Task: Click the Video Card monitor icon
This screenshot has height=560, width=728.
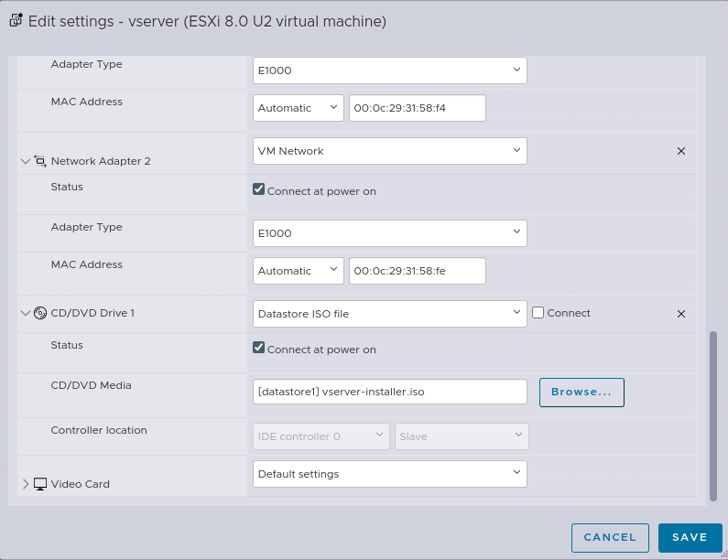Action: pyautogui.click(x=40, y=484)
